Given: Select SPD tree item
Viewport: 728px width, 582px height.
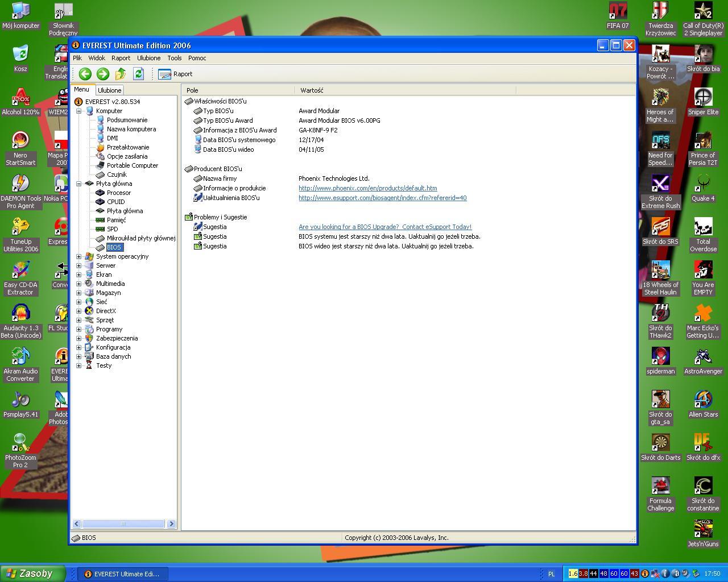Looking at the screenshot, I should coord(113,229).
